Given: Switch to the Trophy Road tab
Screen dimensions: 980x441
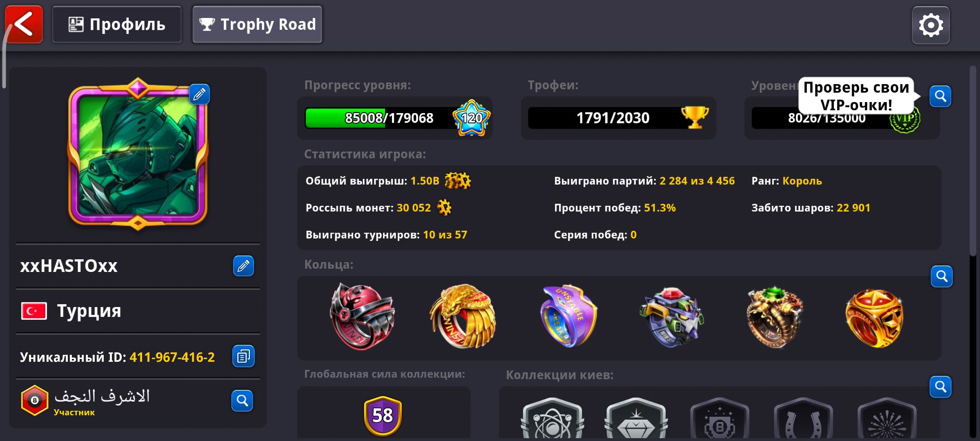Looking at the screenshot, I should coord(257,24).
